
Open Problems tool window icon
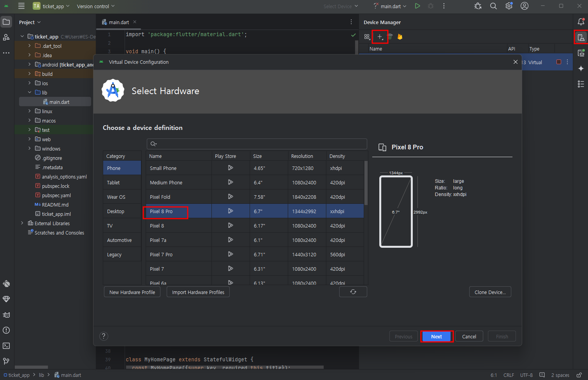click(6, 330)
